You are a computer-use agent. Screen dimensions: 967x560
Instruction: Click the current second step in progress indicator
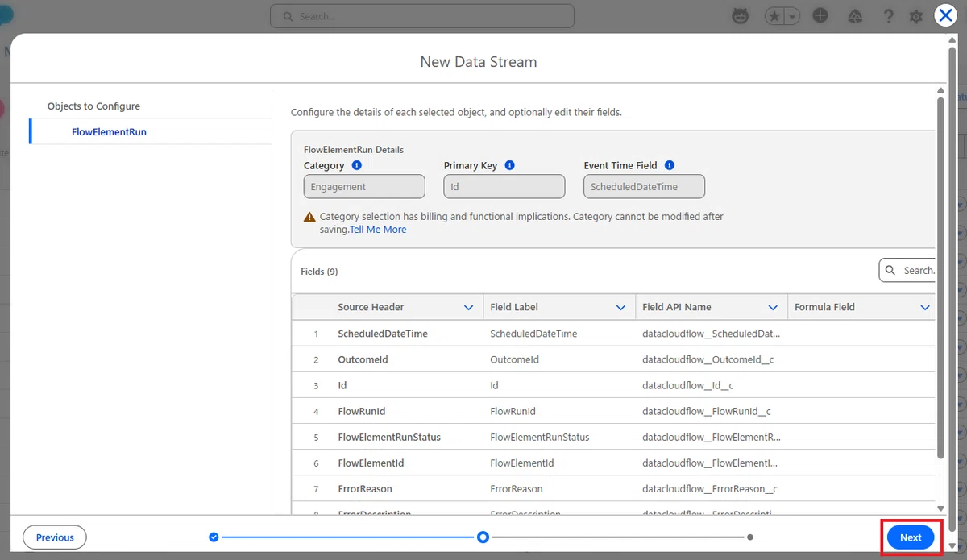coord(483,537)
